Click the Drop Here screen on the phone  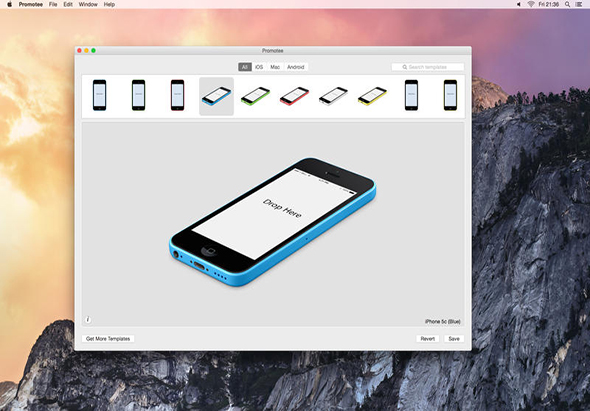[x=274, y=213]
